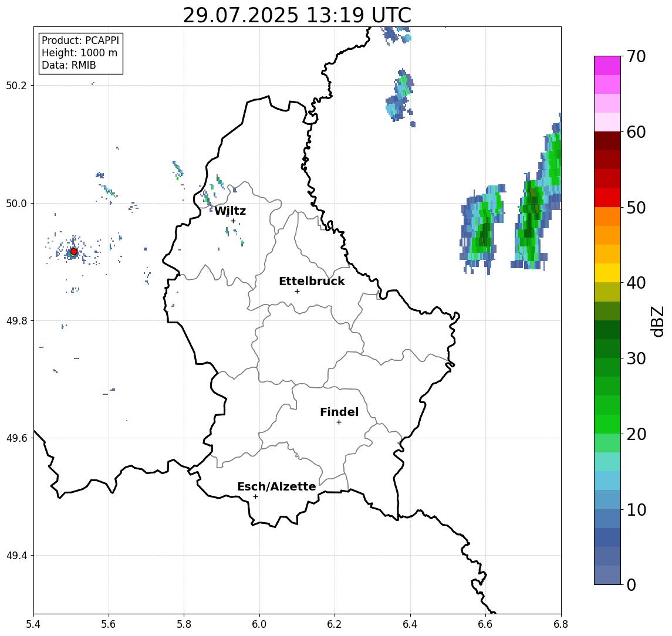This screenshot has width=672, height=636.
Task: Click the longitude label 6.0
Action: click(x=259, y=624)
